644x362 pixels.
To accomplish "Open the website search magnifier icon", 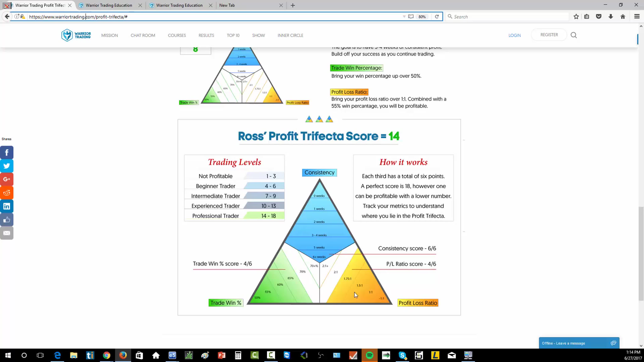I will (x=574, y=35).
